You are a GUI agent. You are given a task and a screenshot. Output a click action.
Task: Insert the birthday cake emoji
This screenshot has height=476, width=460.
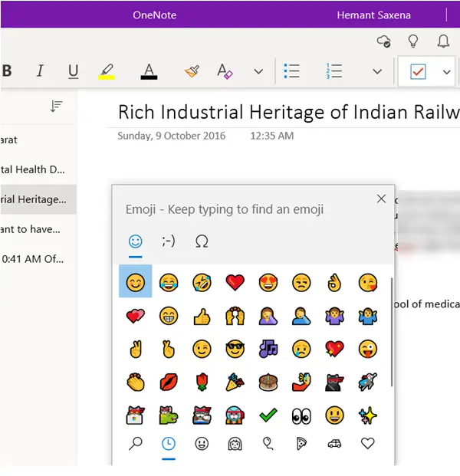(x=268, y=382)
